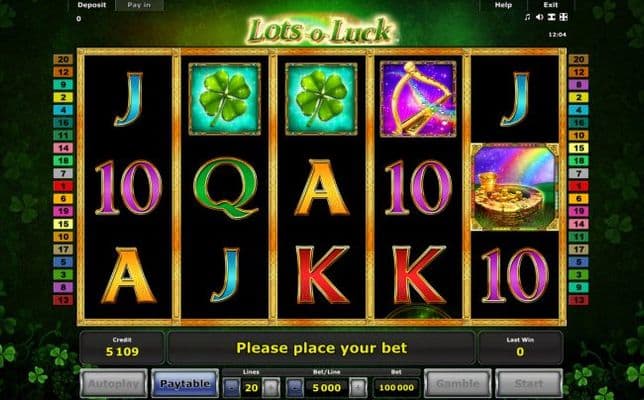This screenshot has width=644, height=400.
Task: Open the Help menu
Action: [x=503, y=5]
